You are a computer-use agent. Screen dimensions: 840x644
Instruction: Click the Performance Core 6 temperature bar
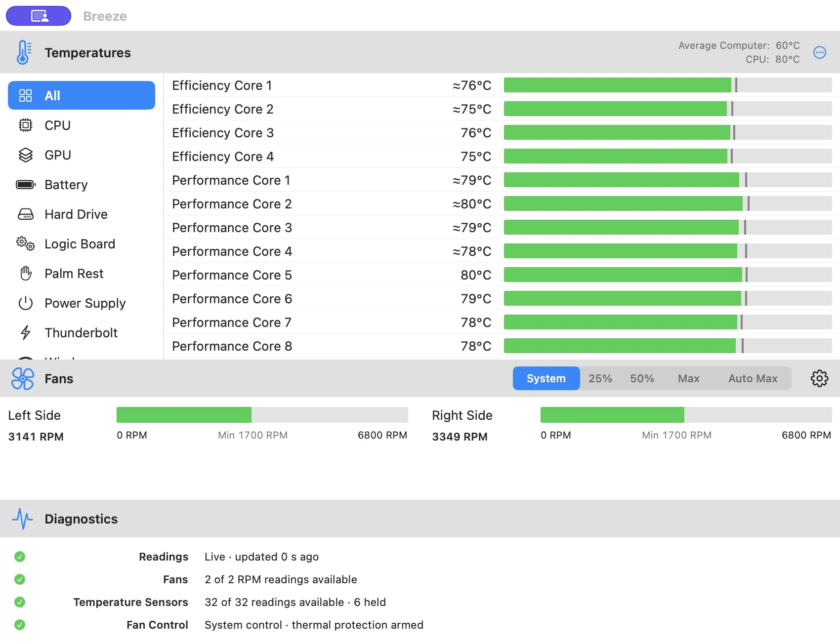668,298
